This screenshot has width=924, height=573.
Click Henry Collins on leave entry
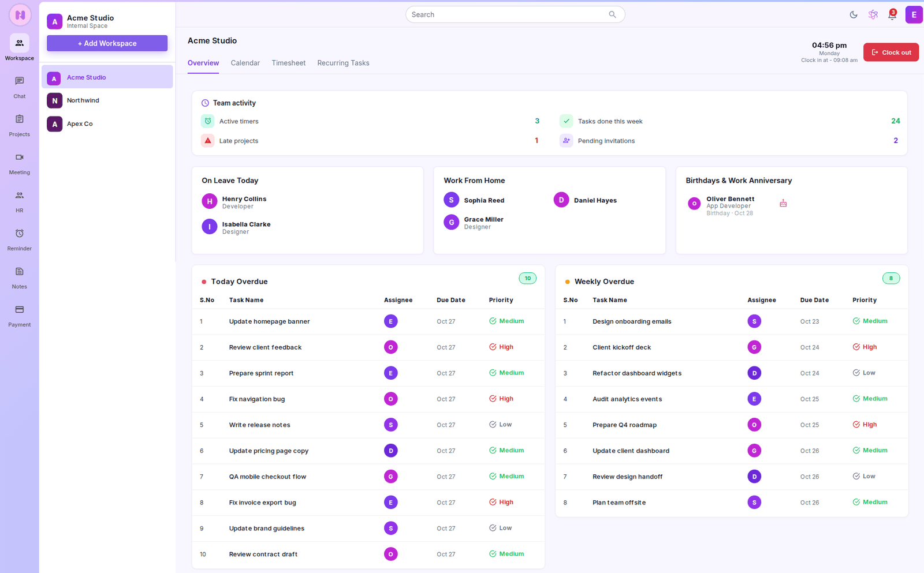234,202
